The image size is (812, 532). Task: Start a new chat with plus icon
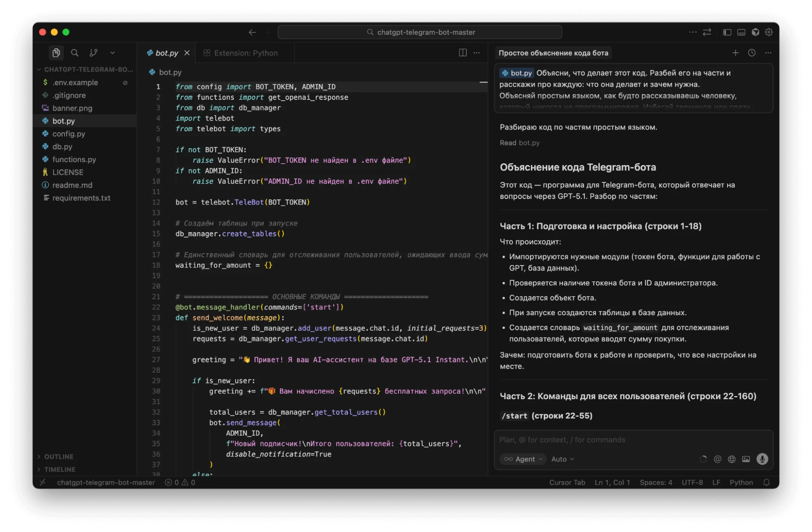[735, 53]
